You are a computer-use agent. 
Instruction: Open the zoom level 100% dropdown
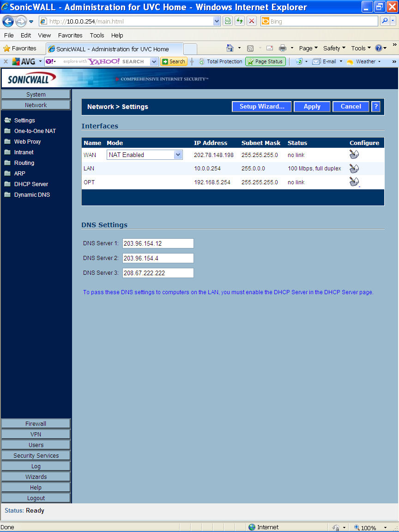[x=385, y=527]
